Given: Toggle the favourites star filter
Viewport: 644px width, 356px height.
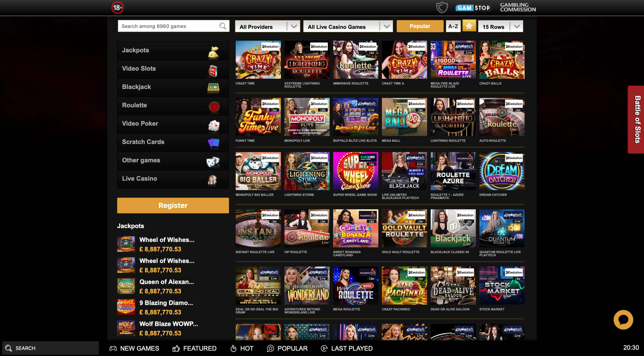Looking at the screenshot, I should (469, 26).
